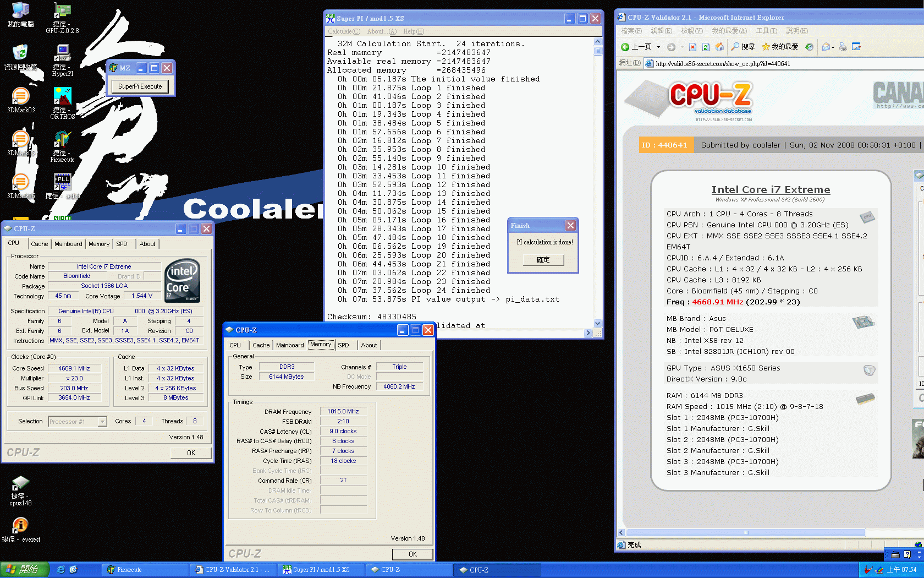This screenshot has height=578, width=924.
Task: Open My Computer desktop icon
Action: tap(20, 15)
